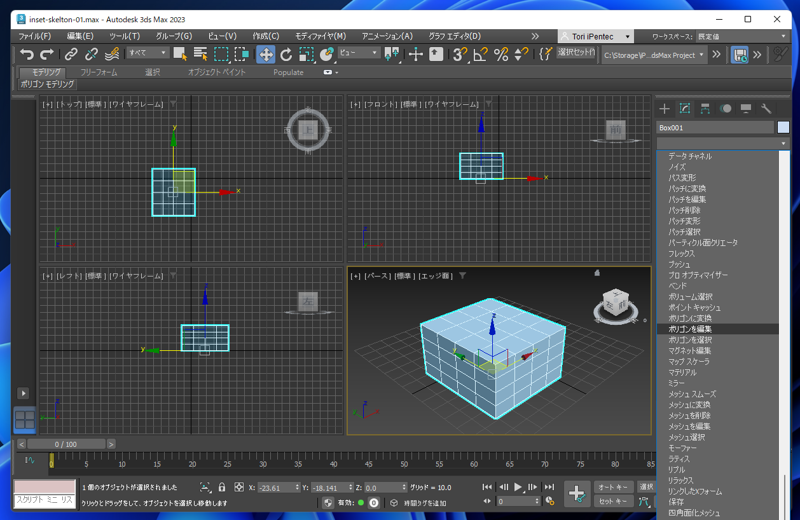Screen dimensions: 800x520
Task: Activate the Select and Move tool
Action: [266, 54]
